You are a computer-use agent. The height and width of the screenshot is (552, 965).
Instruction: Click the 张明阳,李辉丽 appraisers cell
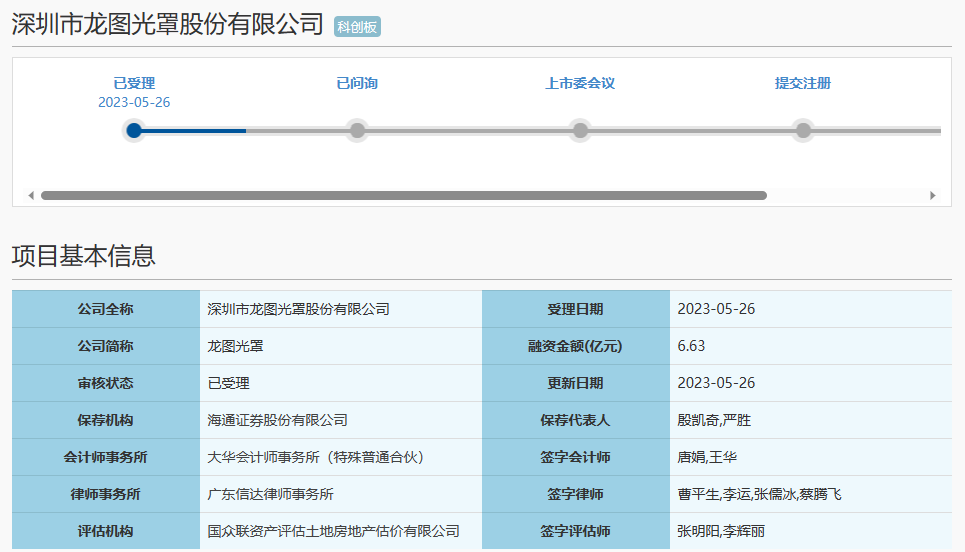(811, 530)
